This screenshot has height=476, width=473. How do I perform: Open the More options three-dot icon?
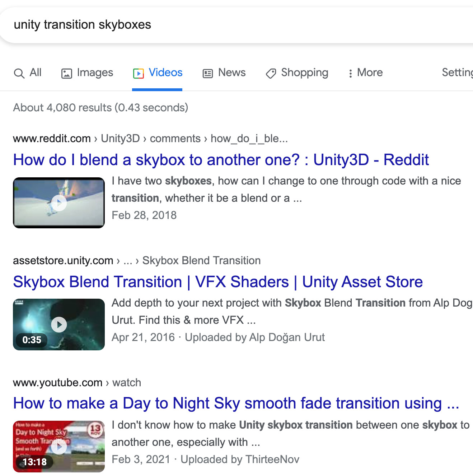tap(350, 73)
